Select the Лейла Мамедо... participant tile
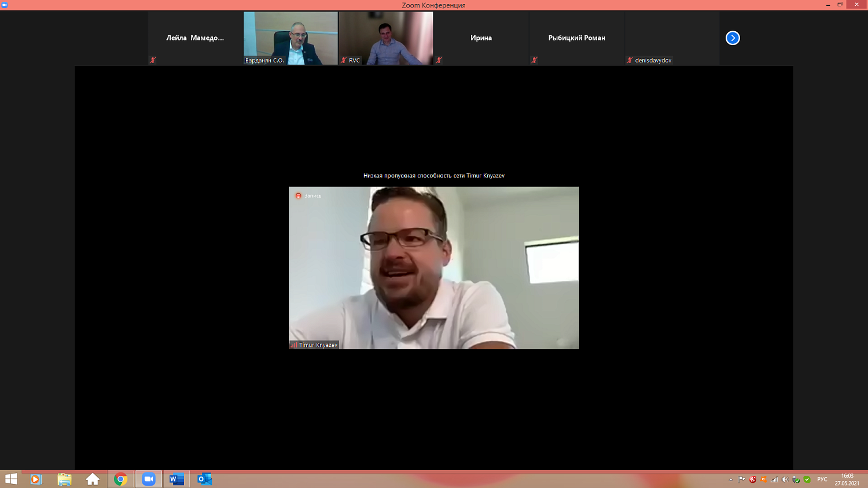The width and height of the screenshot is (868, 488). (195, 38)
